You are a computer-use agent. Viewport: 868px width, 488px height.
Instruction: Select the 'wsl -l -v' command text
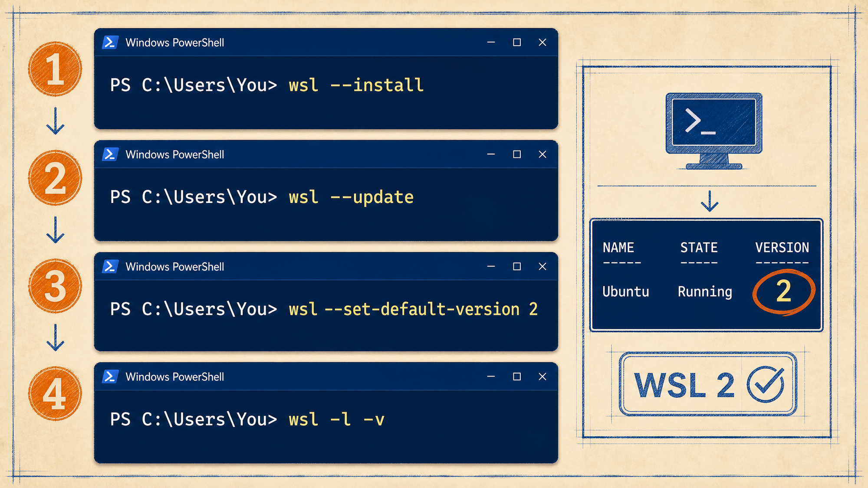click(x=337, y=419)
